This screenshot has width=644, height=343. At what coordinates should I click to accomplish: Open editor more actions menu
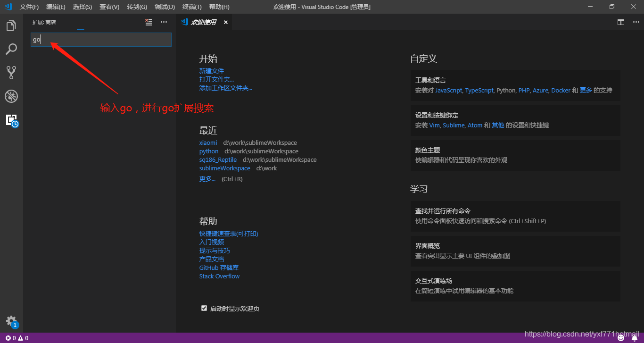click(635, 22)
